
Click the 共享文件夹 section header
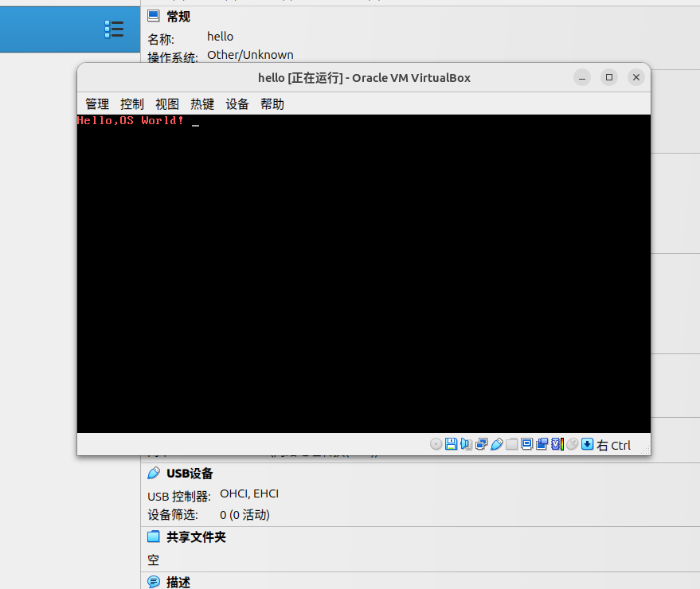pos(194,536)
